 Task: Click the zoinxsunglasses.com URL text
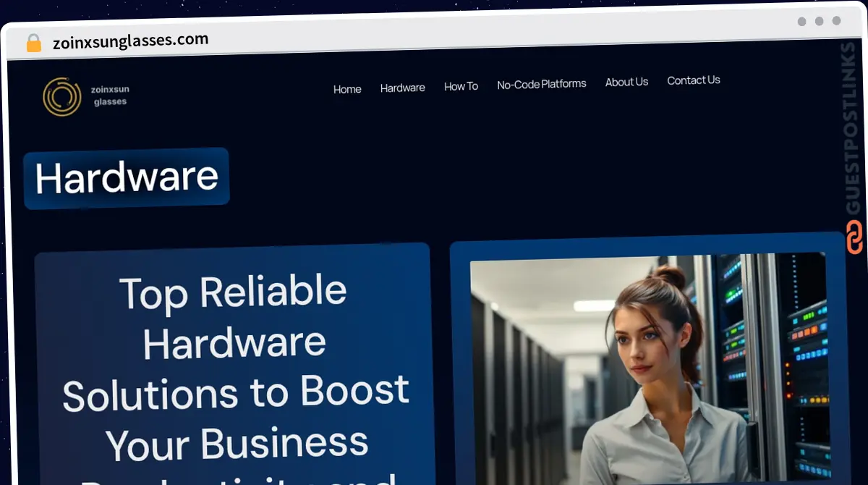(x=130, y=41)
